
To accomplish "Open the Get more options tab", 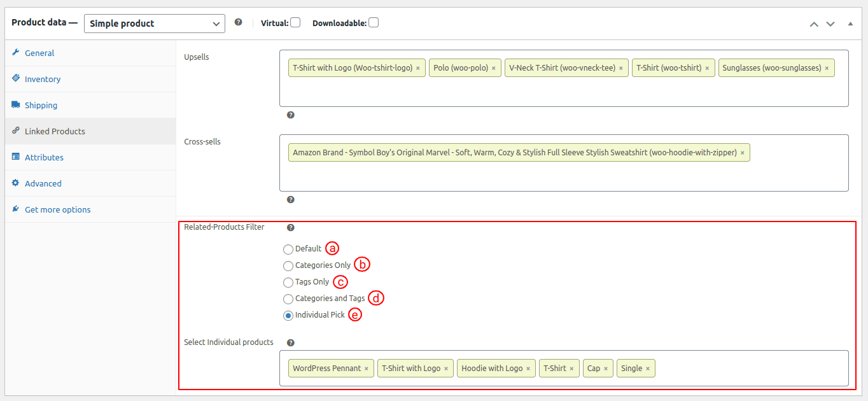I will coord(57,209).
